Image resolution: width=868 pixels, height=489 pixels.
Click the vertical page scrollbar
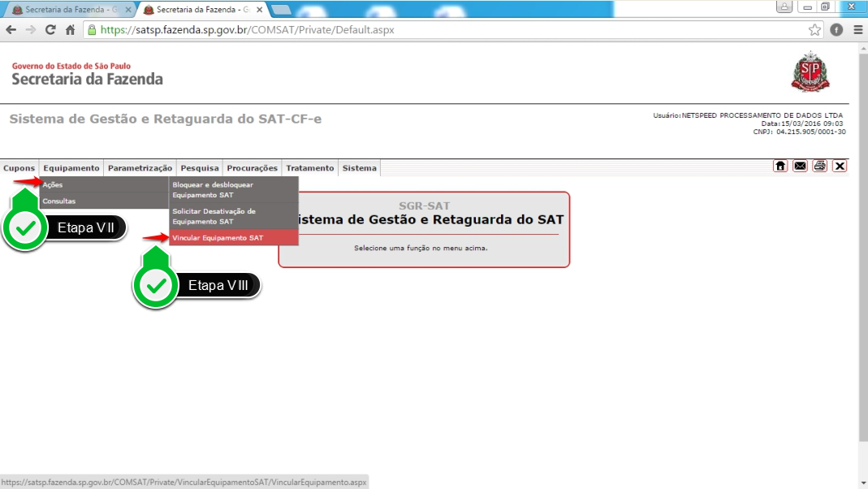[863, 248]
